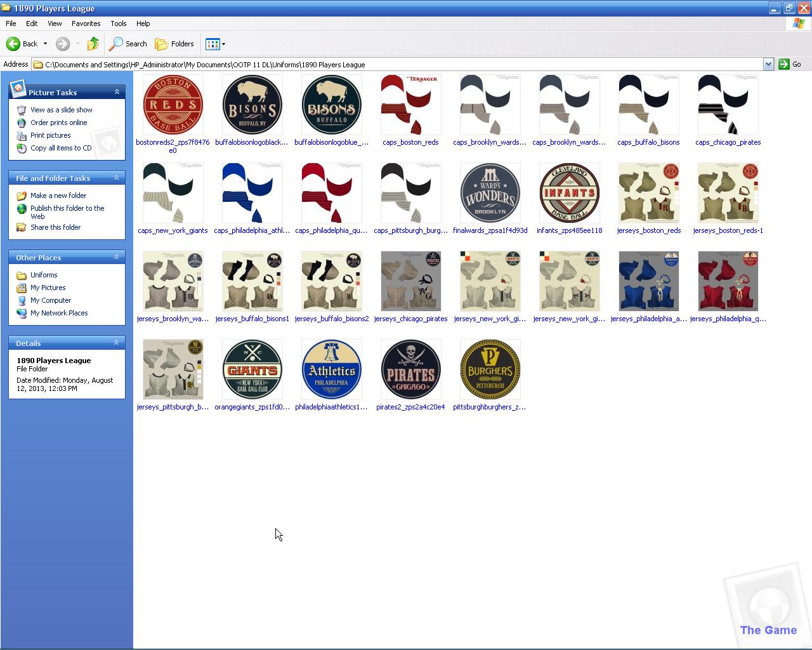This screenshot has height=650, width=812.
Task: Select the bostonreds2 logo thumbnail
Action: tap(173, 105)
